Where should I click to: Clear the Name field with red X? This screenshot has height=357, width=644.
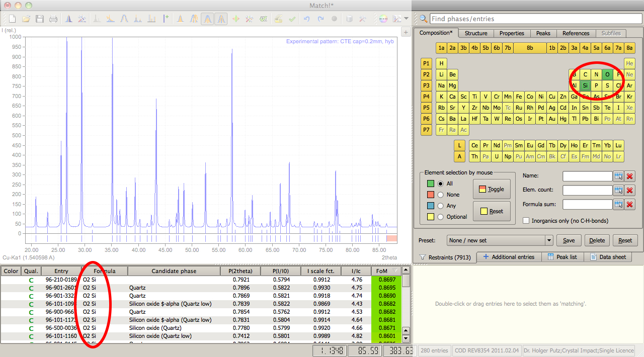(630, 176)
